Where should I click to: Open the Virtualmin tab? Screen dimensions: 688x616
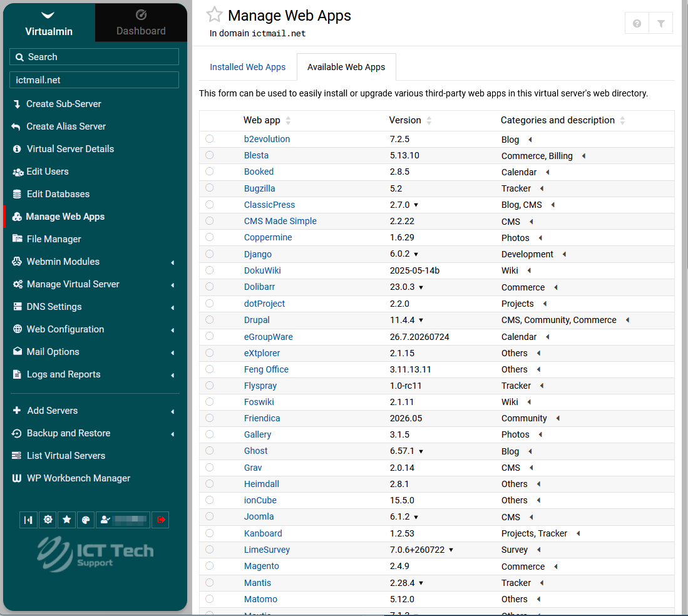click(x=49, y=23)
